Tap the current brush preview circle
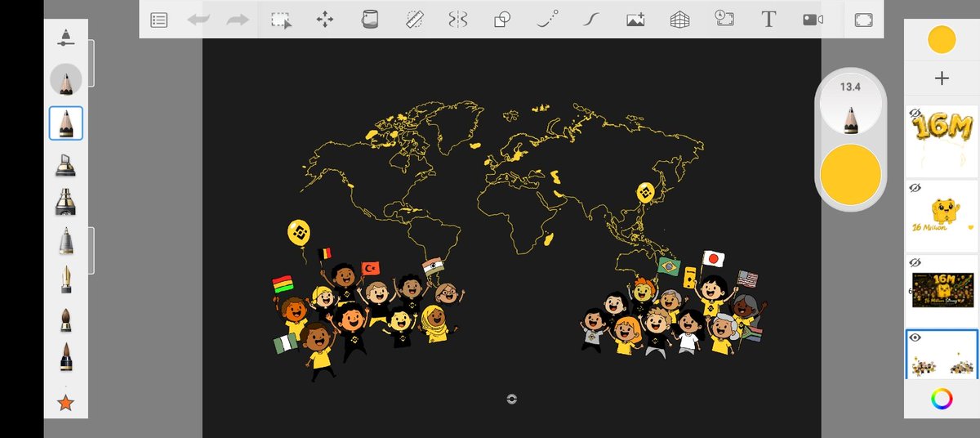This screenshot has height=438, width=980. (65, 79)
